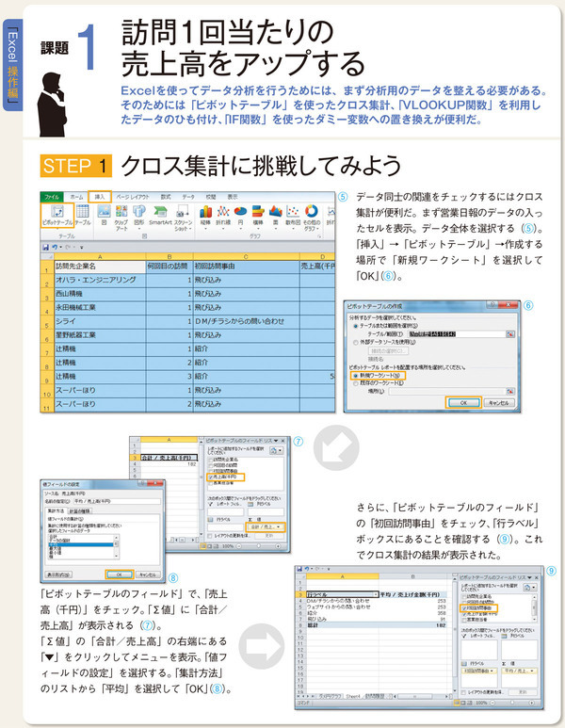
Task: Click テーブル/範囲 input field
Action: pyautogui.click(x=456, y=333)
